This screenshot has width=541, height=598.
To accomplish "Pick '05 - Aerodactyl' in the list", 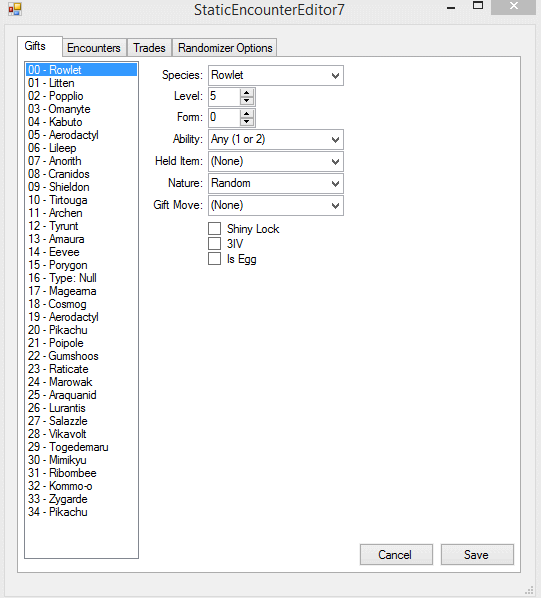I will [x=81, y=135].
